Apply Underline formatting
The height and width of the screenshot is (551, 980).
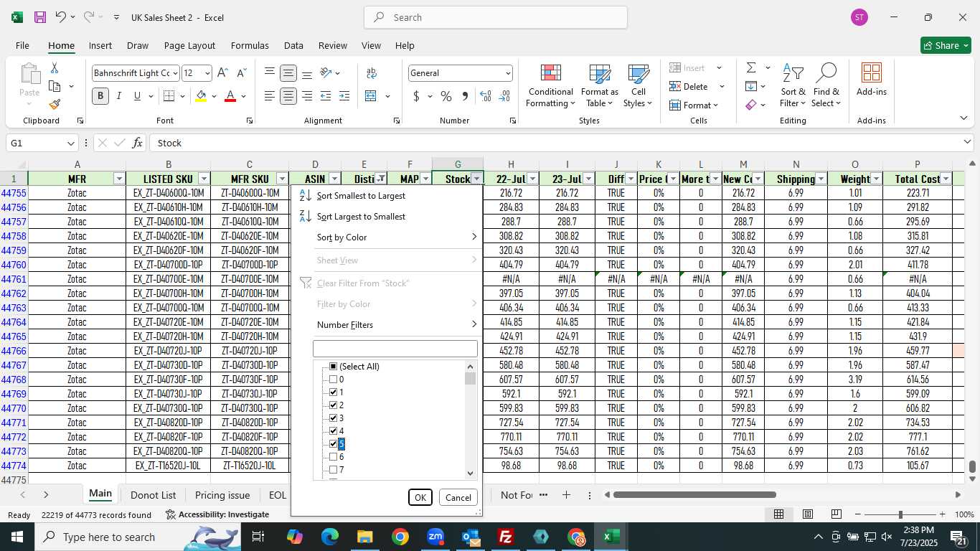coord(137,96)
